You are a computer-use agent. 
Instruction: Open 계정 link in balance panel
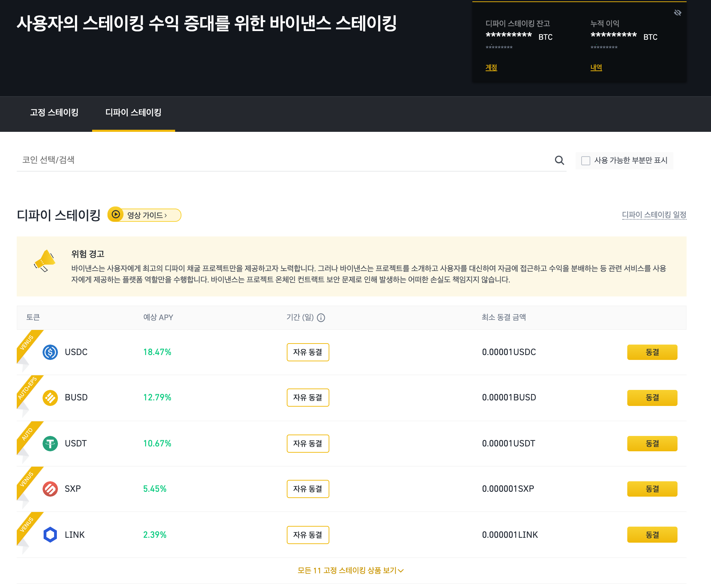pos(491,67)
